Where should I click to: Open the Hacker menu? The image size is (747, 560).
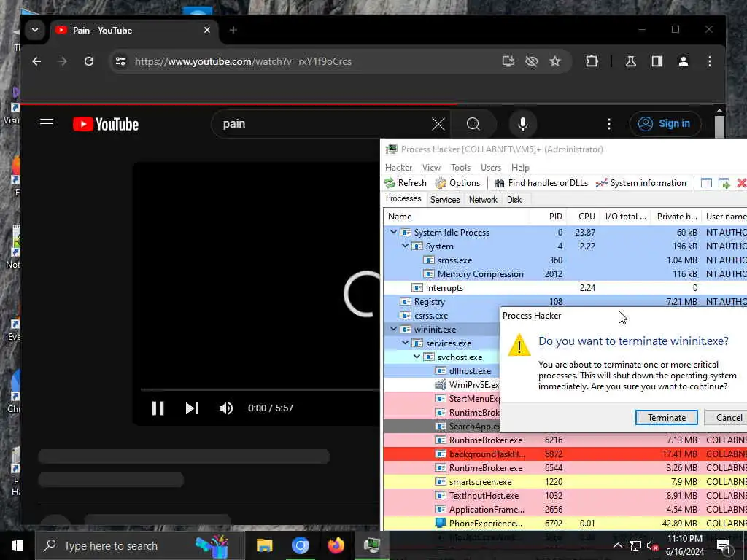click(399, 168)
